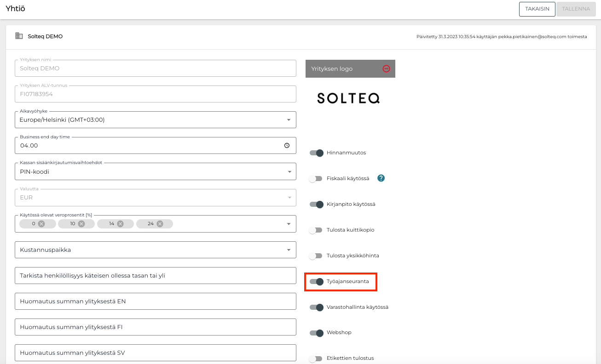
Task: Remove the 14 tax percentage chip
Action: click(120, 224)
